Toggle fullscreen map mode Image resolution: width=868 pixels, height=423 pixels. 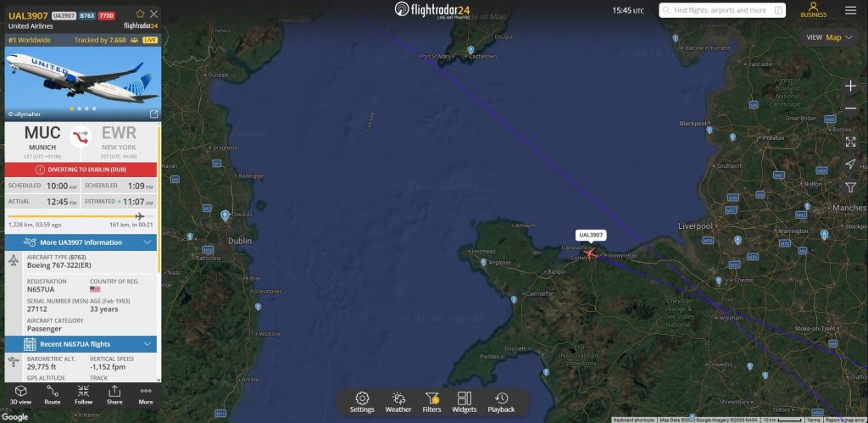851,142
